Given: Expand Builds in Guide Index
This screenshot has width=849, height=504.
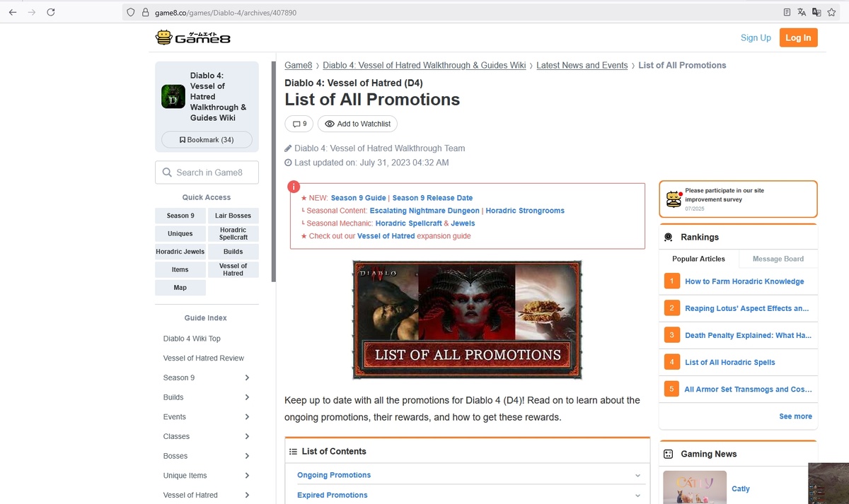Looking at the screenshot, I should click(x=247, y=397).
